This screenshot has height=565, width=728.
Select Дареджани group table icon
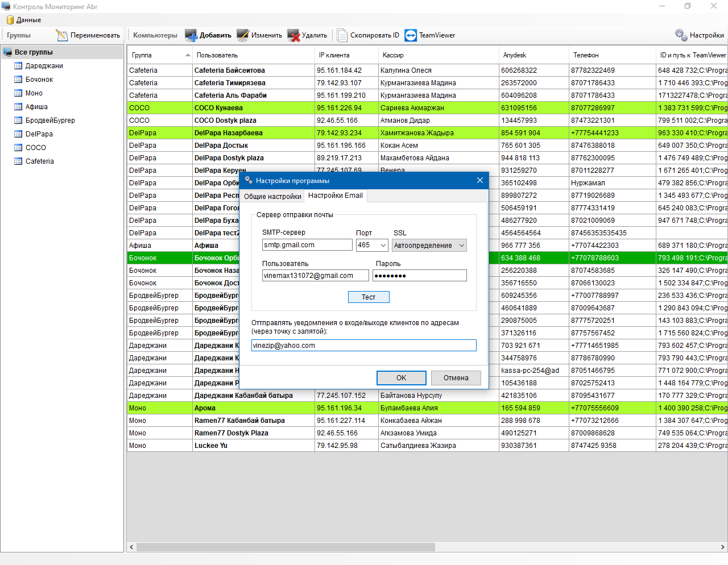(18, 66)
